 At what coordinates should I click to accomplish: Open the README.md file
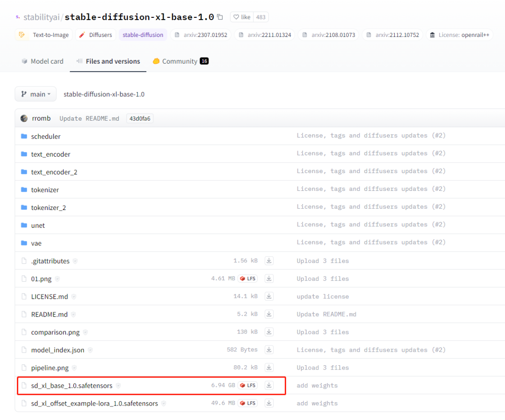point(49,314)
